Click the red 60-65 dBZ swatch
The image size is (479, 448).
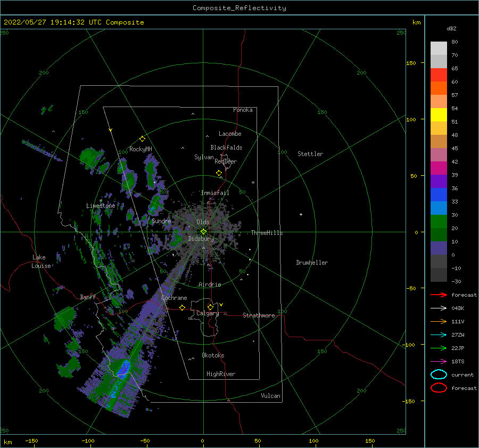[439, 75]
